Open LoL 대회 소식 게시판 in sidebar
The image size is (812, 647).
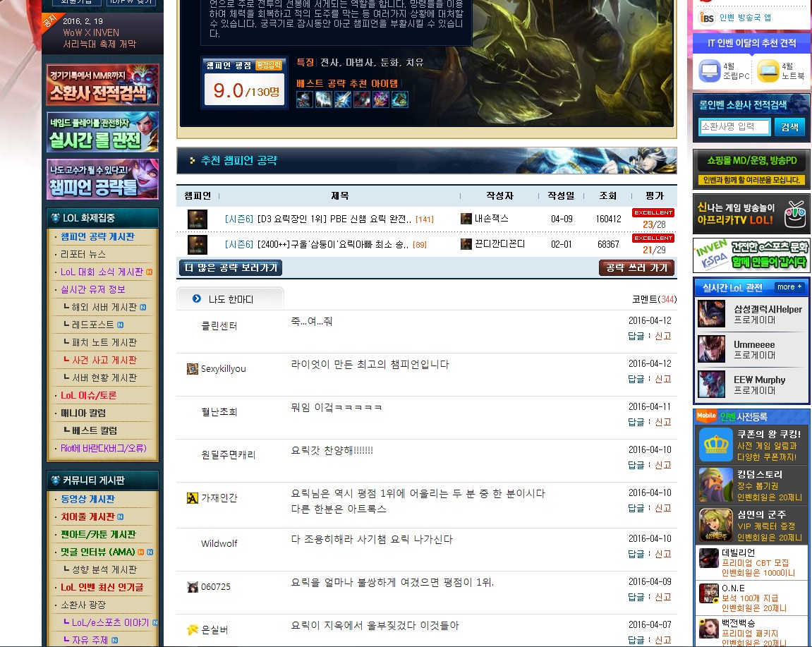click(x=102, y=272)
